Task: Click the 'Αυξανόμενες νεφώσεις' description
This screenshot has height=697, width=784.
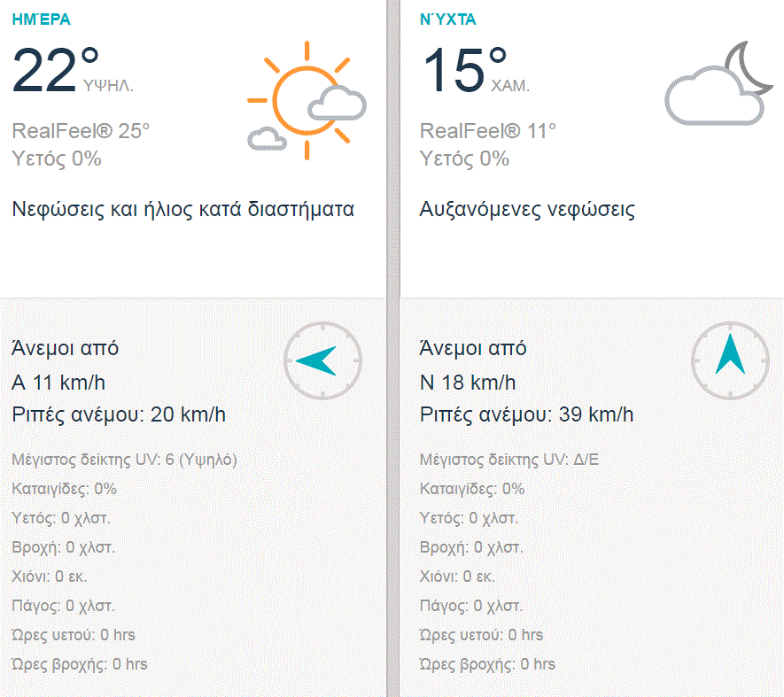Action: point(527,210)
